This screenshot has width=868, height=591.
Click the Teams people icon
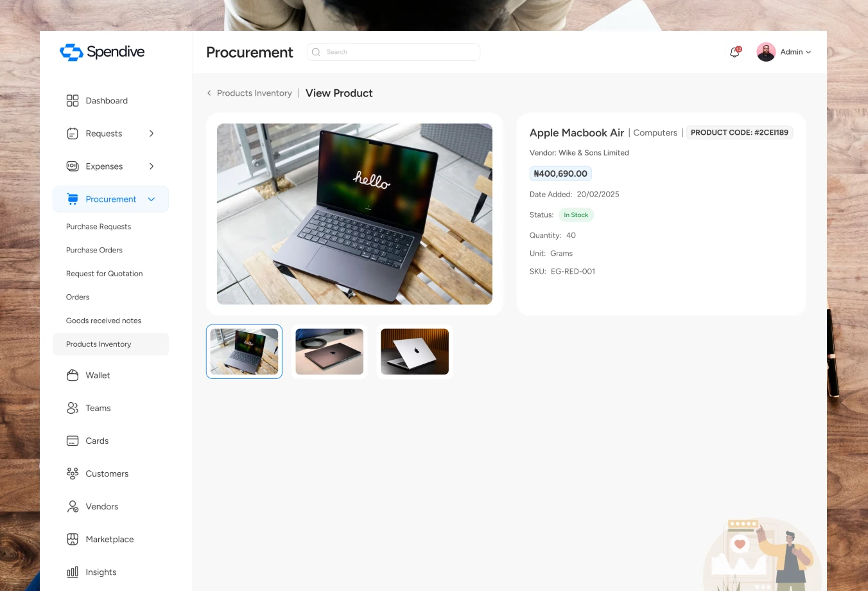pyautogui.click(x=73, y=408)
